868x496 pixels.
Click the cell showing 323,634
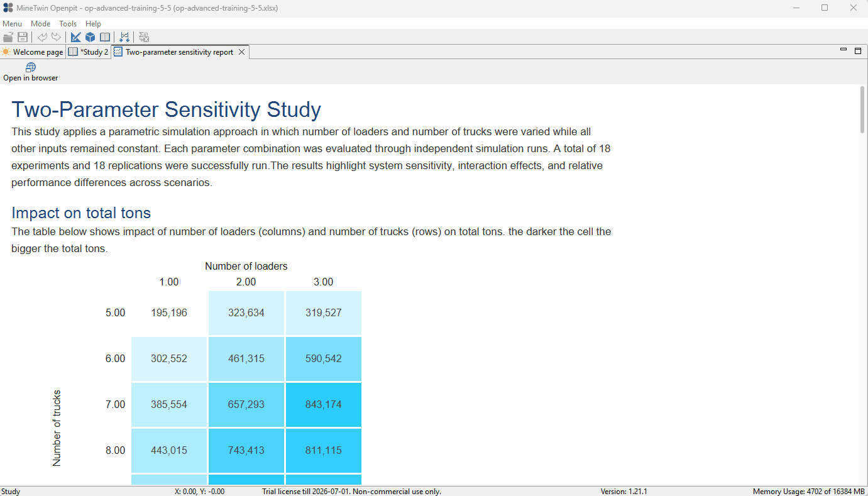(246, 312)
